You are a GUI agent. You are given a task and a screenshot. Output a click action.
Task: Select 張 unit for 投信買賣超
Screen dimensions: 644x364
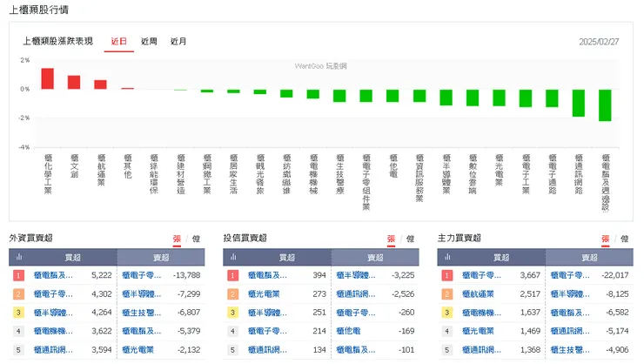[391, 239]
